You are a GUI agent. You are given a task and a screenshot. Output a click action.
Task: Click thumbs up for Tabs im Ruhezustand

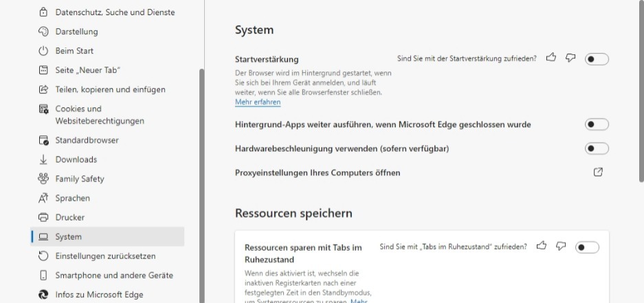(x=541, y=246)
